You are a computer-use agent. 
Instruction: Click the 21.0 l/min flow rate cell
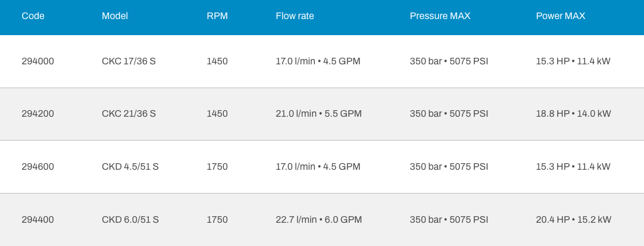coord(318,113)
